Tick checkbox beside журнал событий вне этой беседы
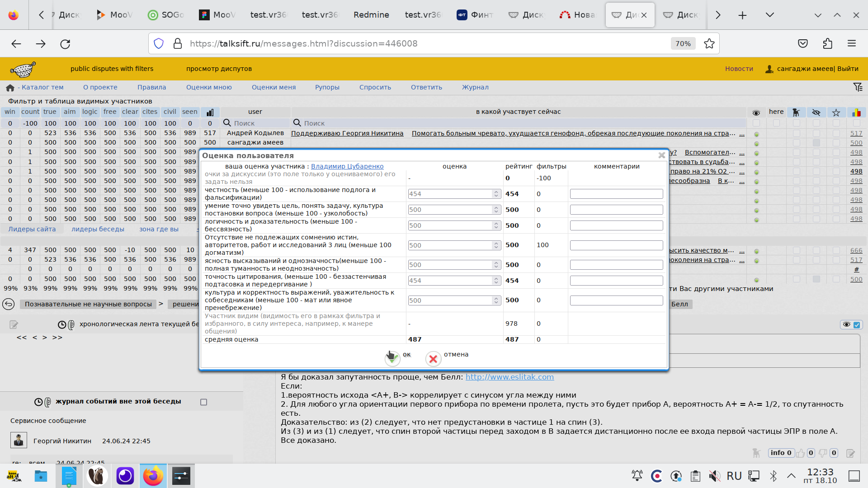Viewport: 868px width, 488px height. tap(204, 402)
